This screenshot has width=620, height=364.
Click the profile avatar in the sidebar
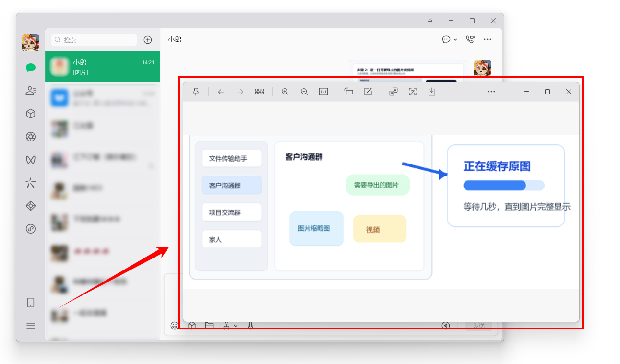[x=31, y=43]
